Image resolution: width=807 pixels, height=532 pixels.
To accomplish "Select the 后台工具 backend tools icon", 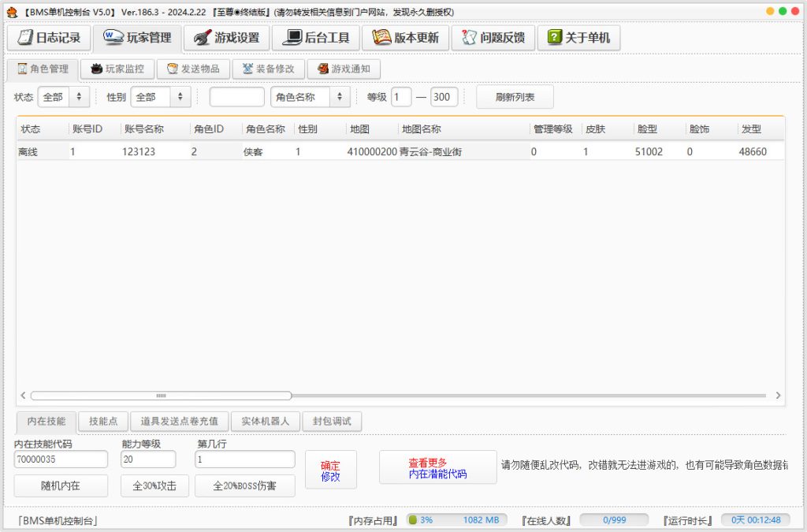I will click(x=315, y=37).
